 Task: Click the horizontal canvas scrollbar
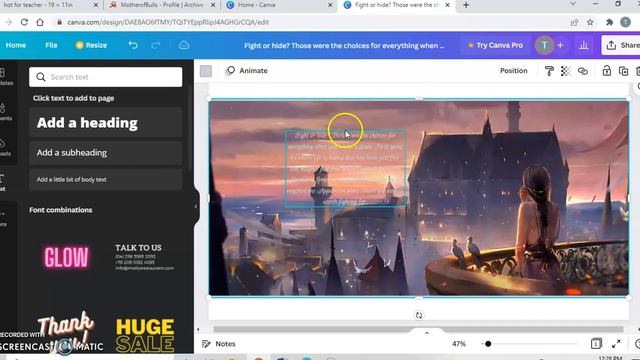[x=418, y=329]
